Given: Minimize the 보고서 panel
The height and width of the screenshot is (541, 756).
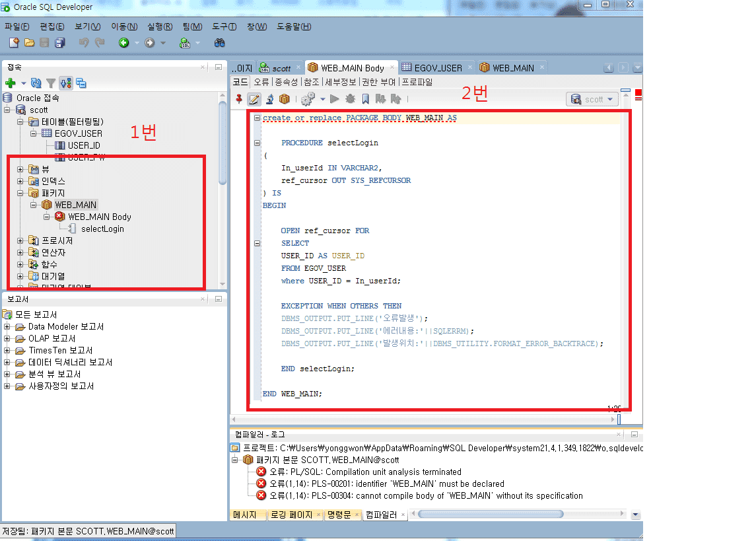Looking at the screenshot, I should tap(219, 299).
